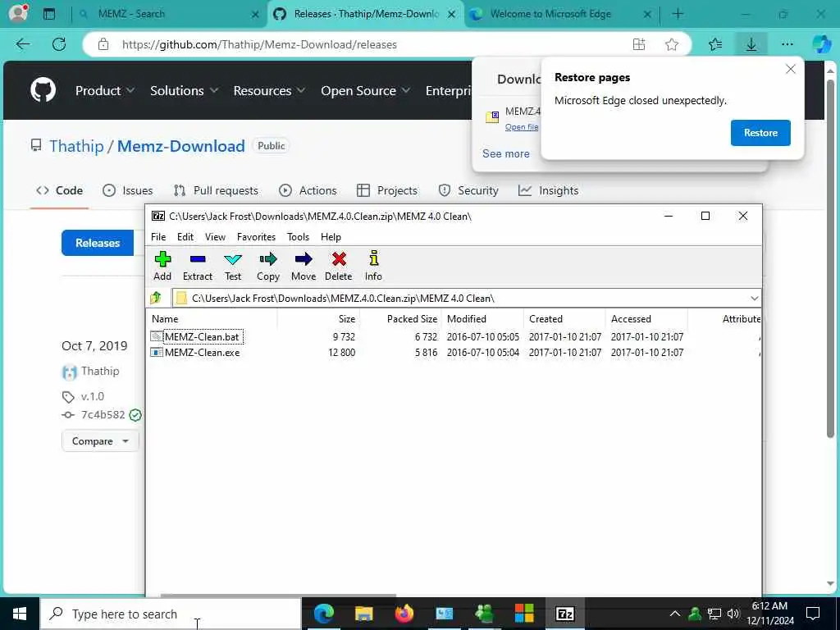Screen dimensions: 840x630
Task: Click Open file link under MEMZ download
Action: click(521, 127)
